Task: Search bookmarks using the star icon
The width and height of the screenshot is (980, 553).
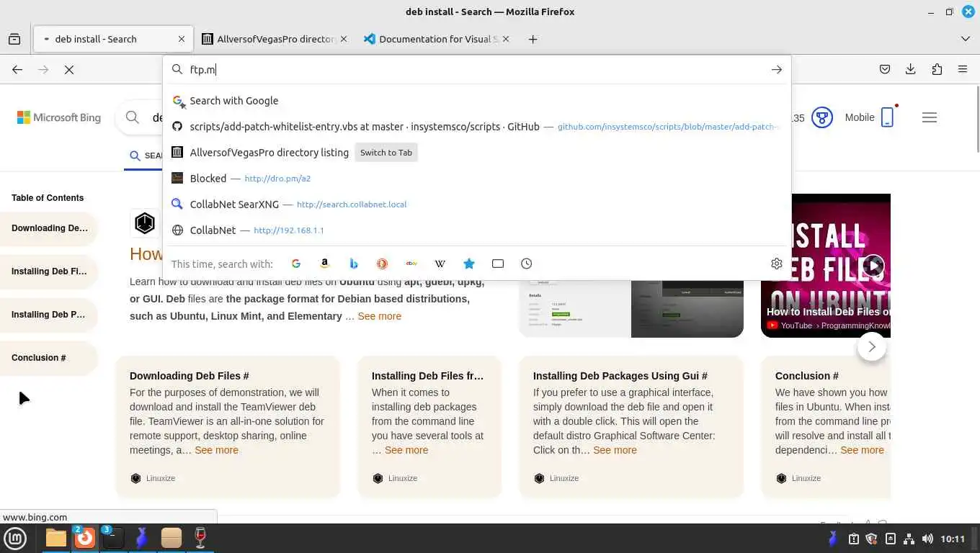Action: point(469,264)
